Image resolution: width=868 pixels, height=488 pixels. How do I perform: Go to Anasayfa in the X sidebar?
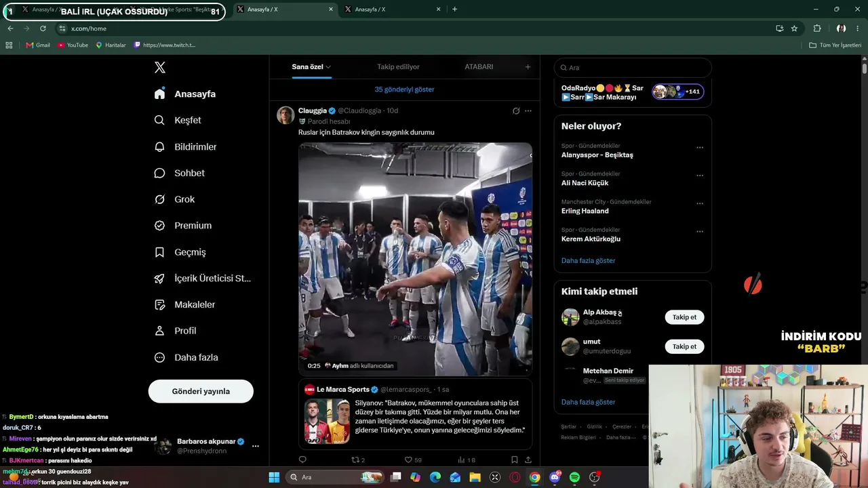[x=185, y=94]
